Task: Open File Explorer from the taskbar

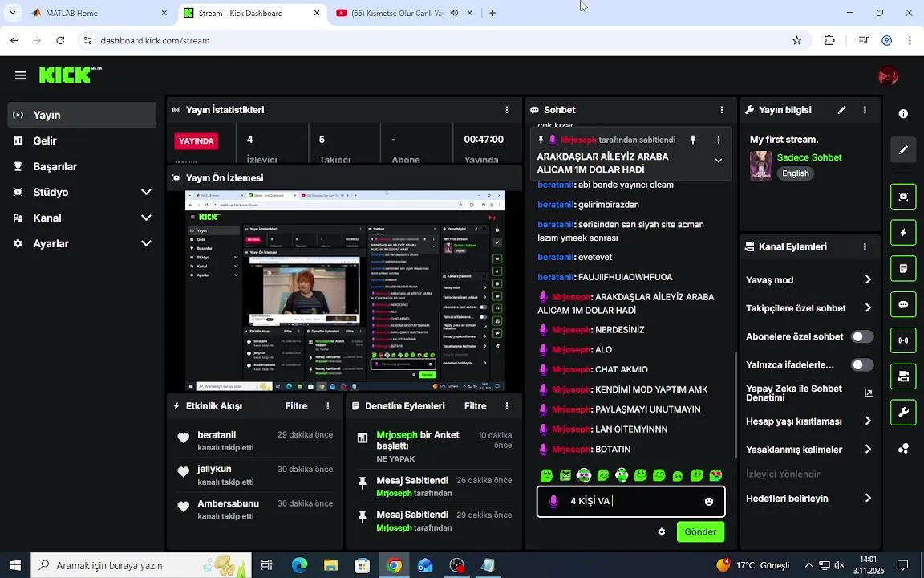Action: (330, 565)
